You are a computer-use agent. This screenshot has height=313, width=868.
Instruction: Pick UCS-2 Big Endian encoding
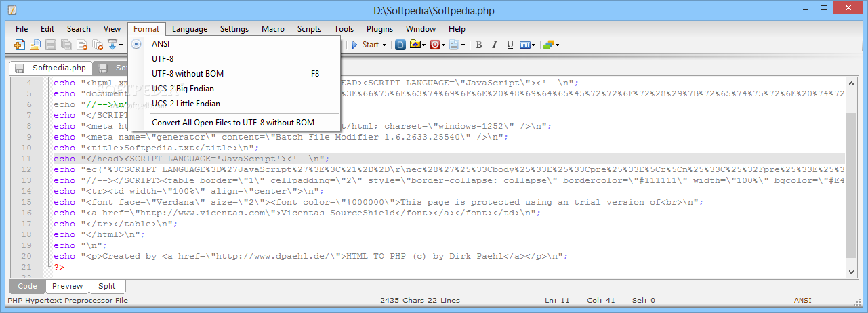tap(234, 89)
